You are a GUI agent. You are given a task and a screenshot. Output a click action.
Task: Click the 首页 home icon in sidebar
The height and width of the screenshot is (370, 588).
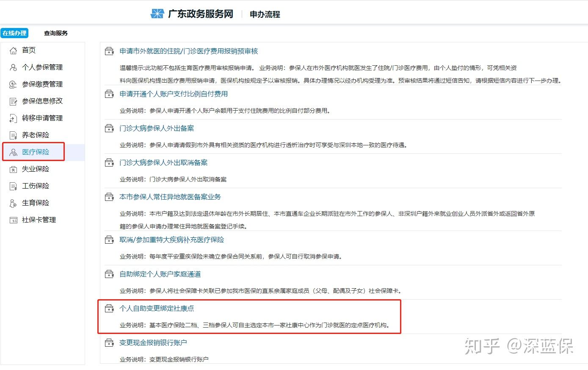[14, 50]
